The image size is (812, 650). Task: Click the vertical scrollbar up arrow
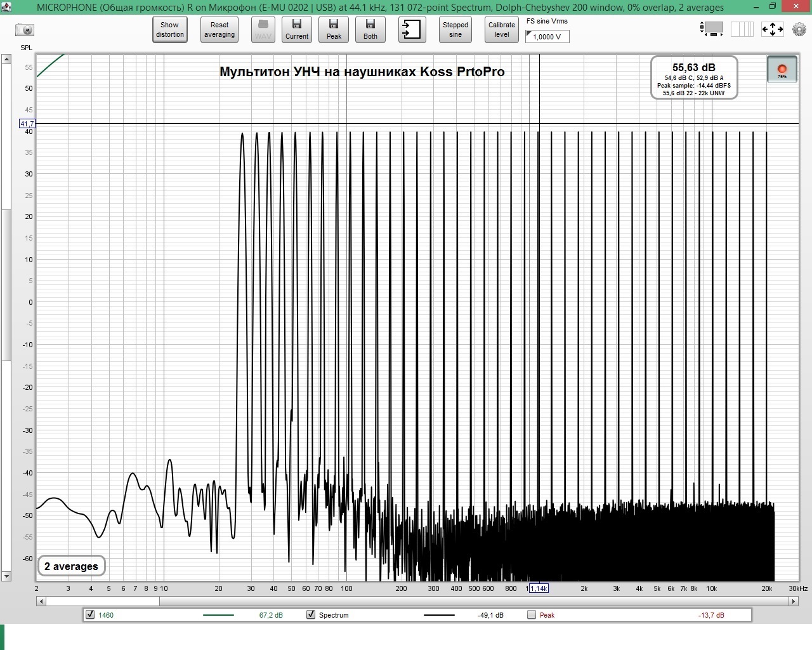click(x=6, y=59)
